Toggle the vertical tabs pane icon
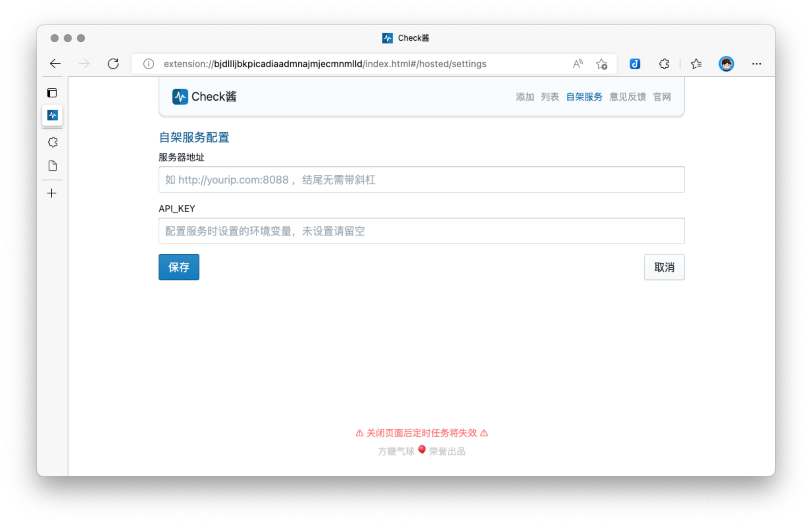 [52, 93]
